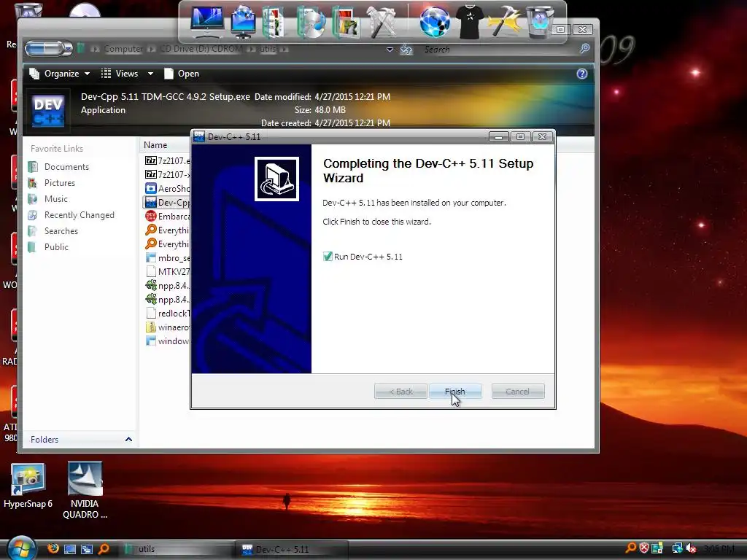This screenshot has width=747, height=560.
Task: Click the grayed-out Cancel button
Action: coord(517,392)
